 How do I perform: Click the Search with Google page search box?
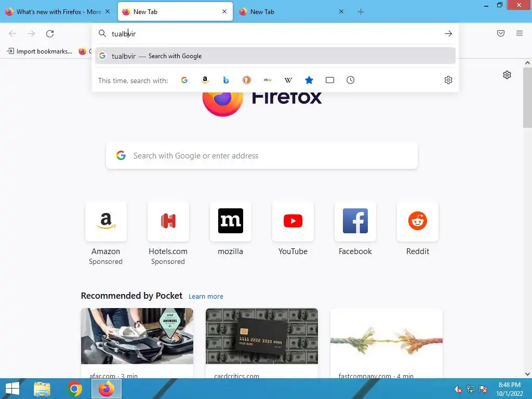point(262,156)
